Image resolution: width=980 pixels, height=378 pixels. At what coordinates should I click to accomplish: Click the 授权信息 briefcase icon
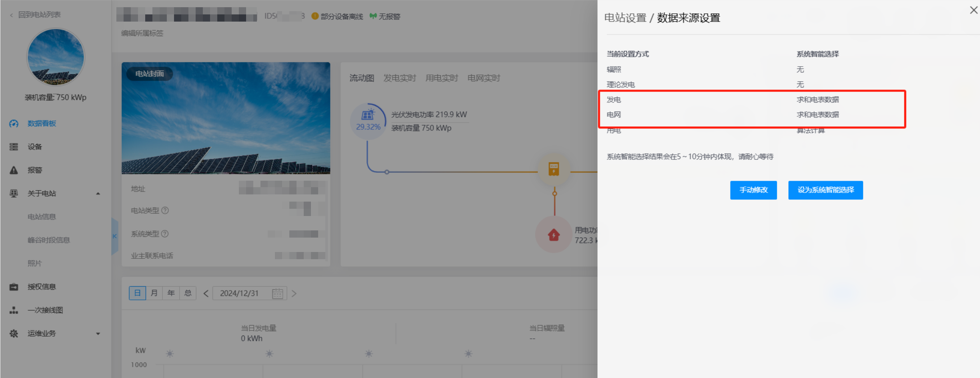tap(14, 287)
